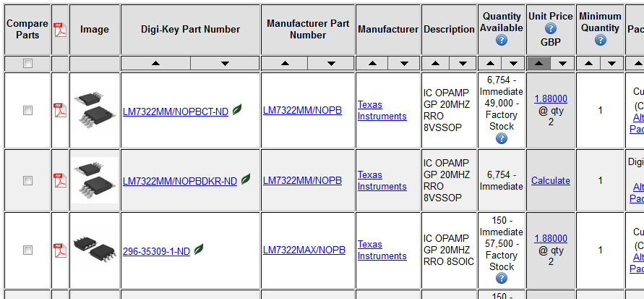644x299 pixels.
Task: Sort Description column ascending
Action: point(435,63)
